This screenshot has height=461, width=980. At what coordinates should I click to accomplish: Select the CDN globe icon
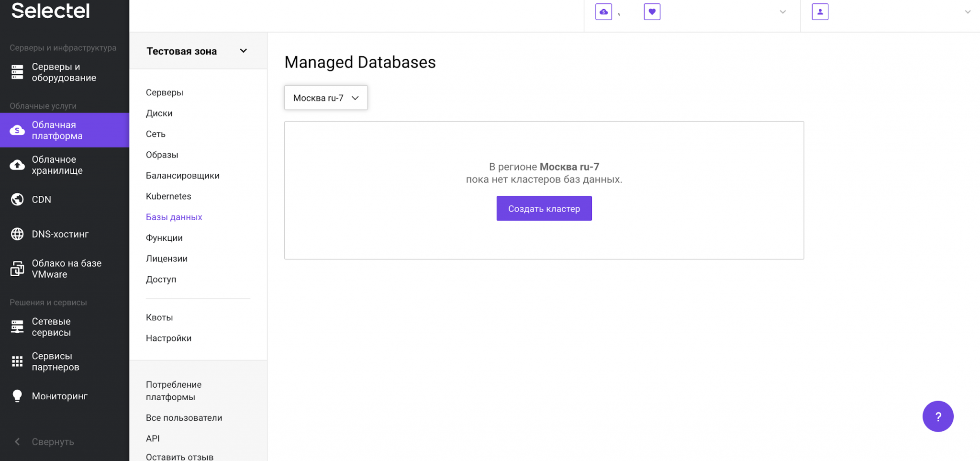(x=17, y=200)
